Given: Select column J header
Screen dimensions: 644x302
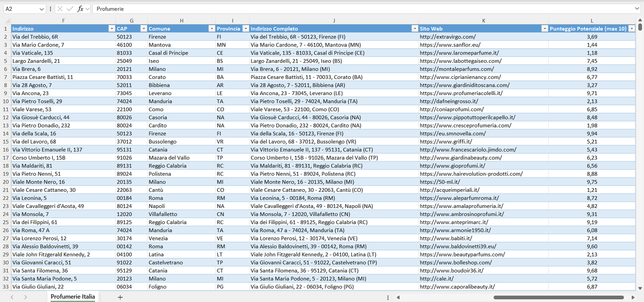Looking at the screenshot, I should 334,21.
